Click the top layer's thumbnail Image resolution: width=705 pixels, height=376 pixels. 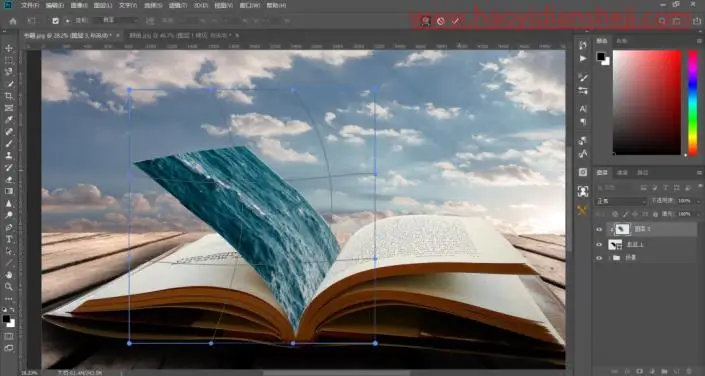622,229
